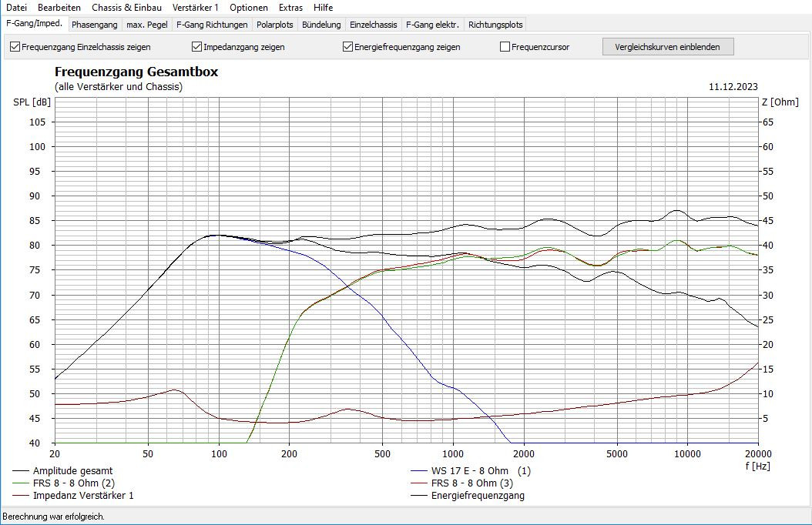This screenshot has width=812, height=525.
Task: Click the Vergleichskurven einblenden button
Action: [667, 46]
